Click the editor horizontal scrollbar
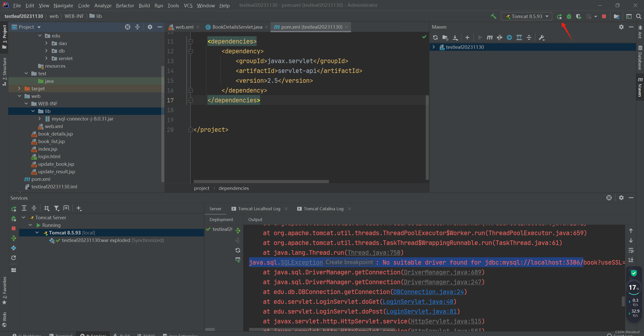Image resolution: width=644 pixels, height=336 pixels. 261,181
